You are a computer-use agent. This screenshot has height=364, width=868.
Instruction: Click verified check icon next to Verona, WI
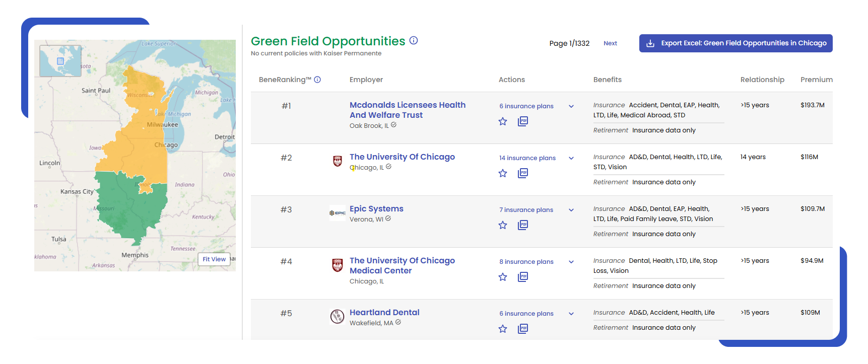(388, 219)
